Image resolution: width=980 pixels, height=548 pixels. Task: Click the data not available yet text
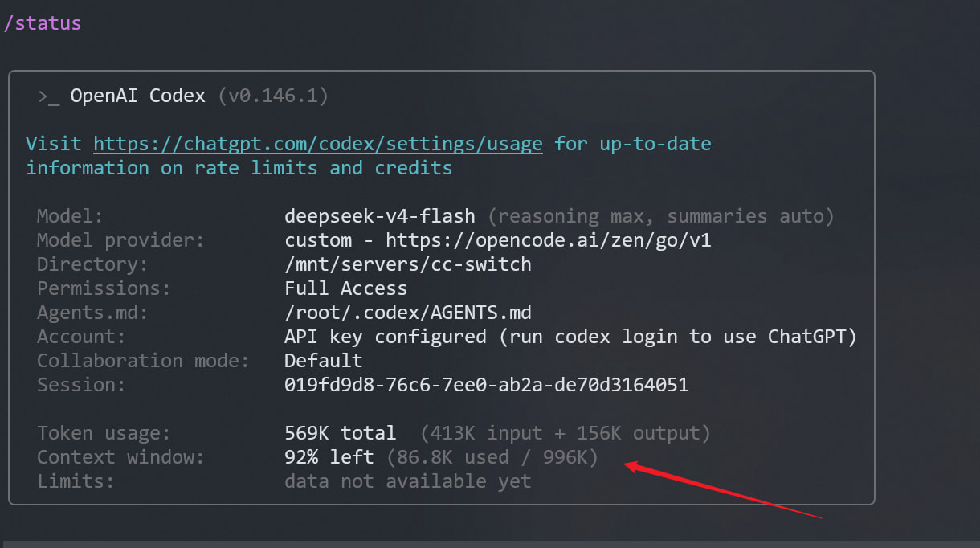(408, 481)
